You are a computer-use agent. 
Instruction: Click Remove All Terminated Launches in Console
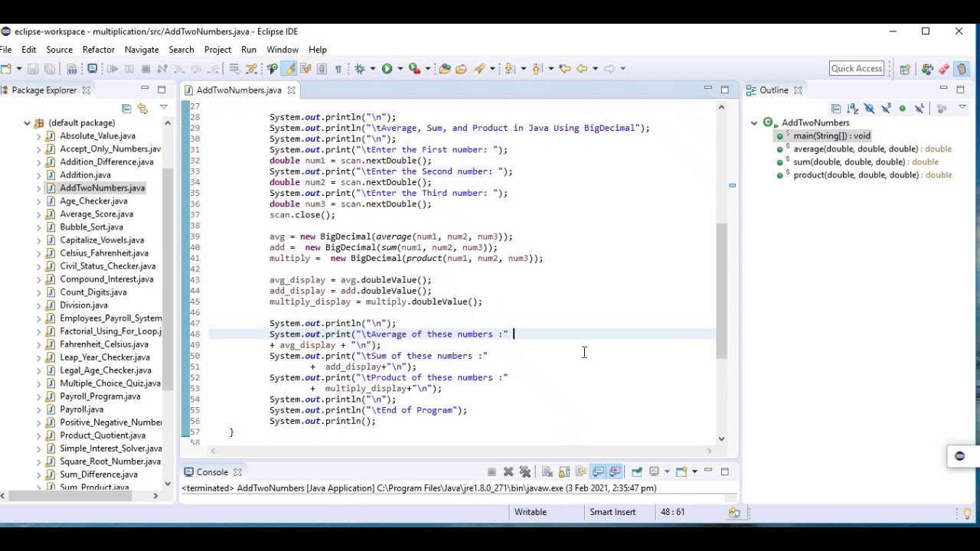point(525,471)
